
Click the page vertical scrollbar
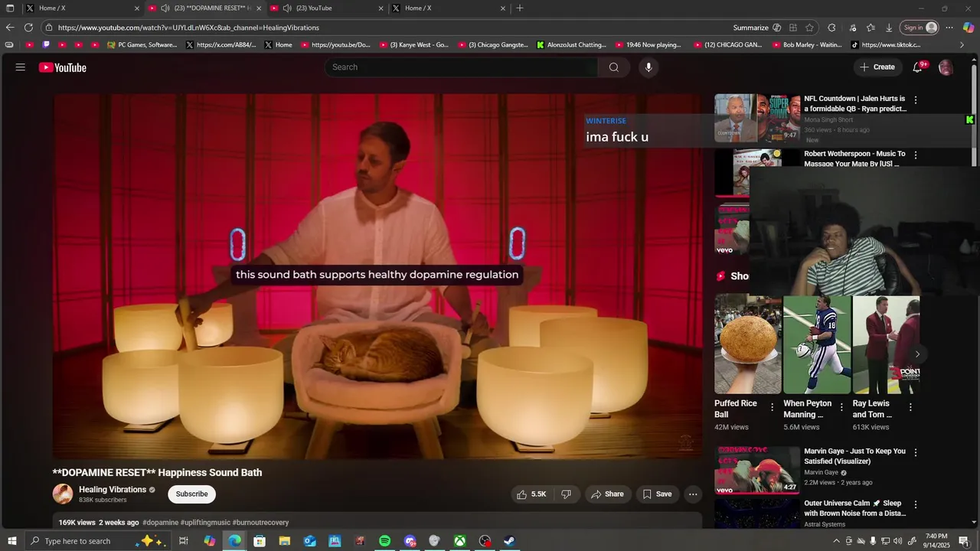pos(974,115)
